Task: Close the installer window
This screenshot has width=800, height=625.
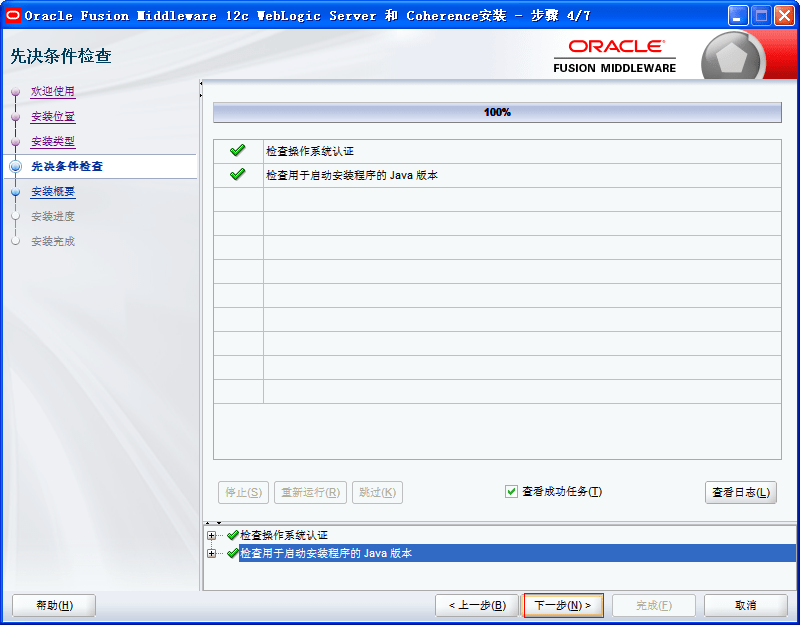Action: tap(784, 16)
